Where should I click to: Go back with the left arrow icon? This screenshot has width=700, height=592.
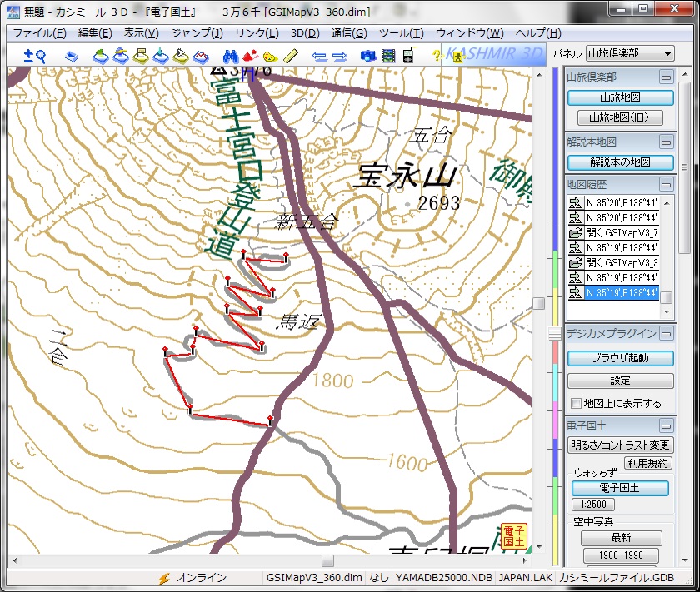pyautogui.click(x=319, y=57)
